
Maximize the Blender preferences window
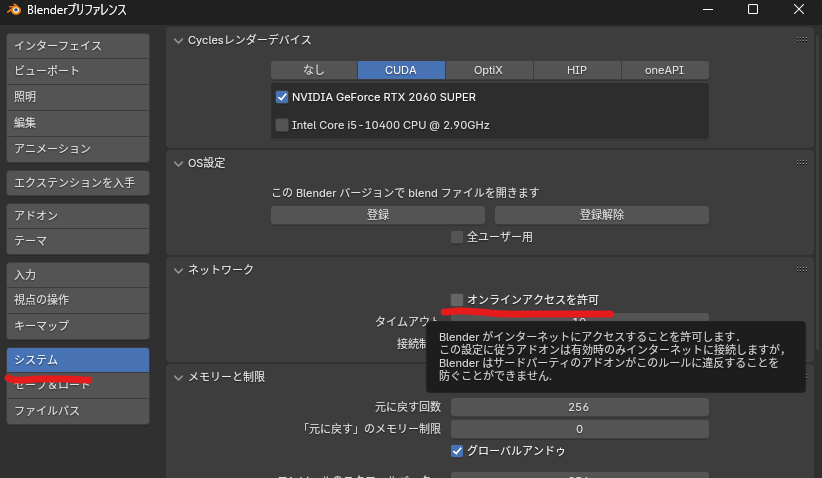coord(753,9)
